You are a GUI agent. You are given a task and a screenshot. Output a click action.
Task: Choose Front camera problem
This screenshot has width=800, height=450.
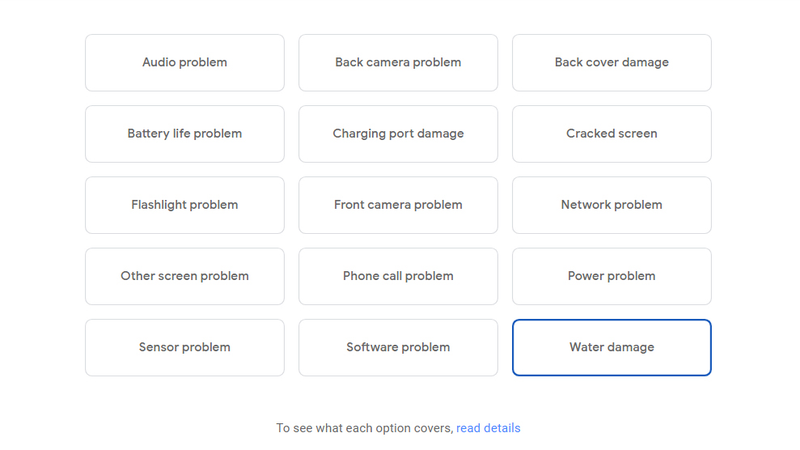(398, 205)
